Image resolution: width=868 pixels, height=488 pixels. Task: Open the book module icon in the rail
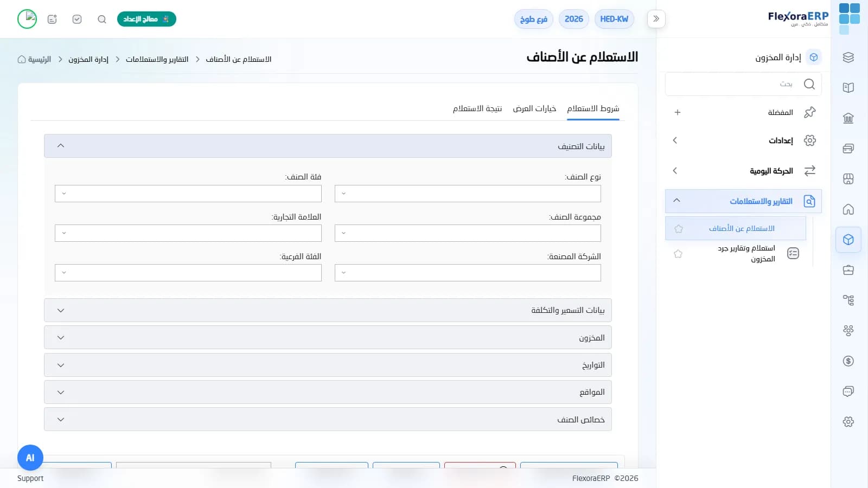click(848, 88)
